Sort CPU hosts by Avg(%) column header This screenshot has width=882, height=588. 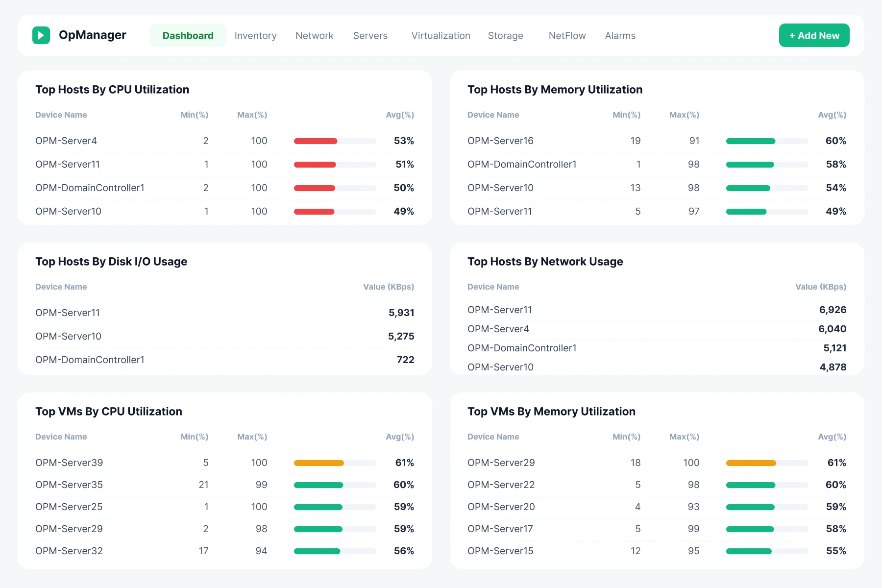[399, 115]
